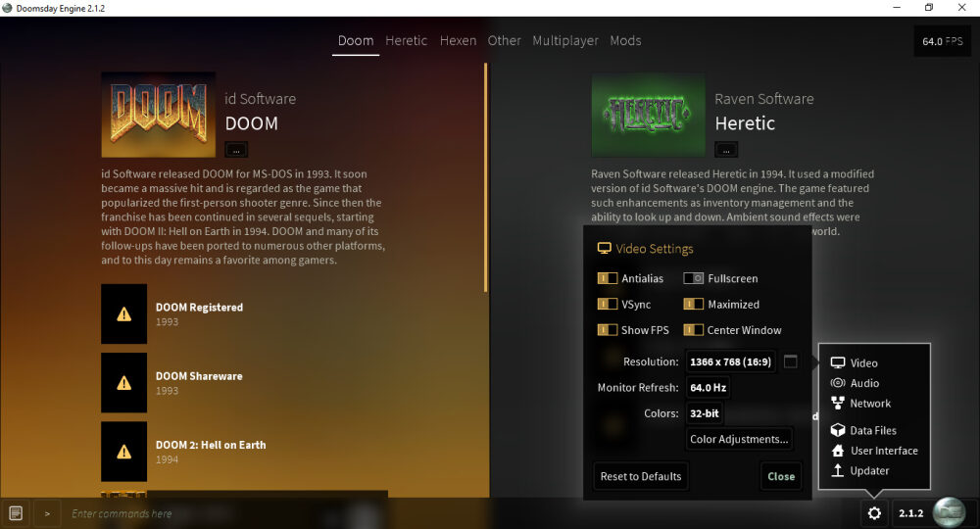Restore down the application window
This screenshot has height=529, width=980.
pos(929,8)
